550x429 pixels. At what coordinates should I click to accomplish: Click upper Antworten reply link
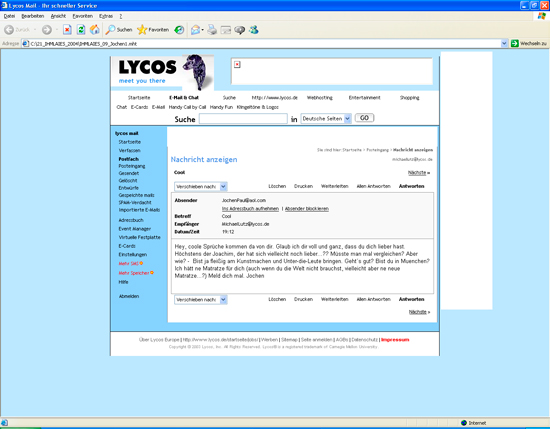click(x=411, y=186)
